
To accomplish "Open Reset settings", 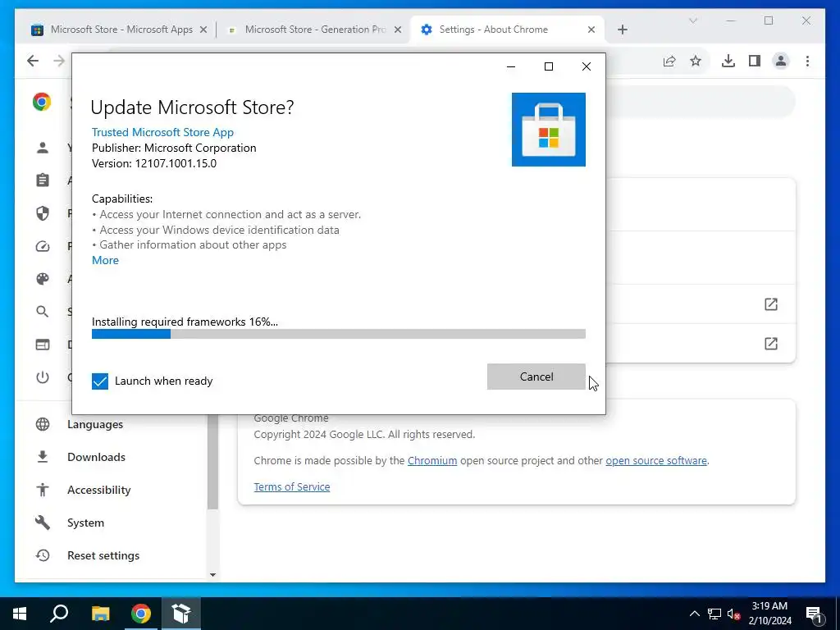I will 103,555.
